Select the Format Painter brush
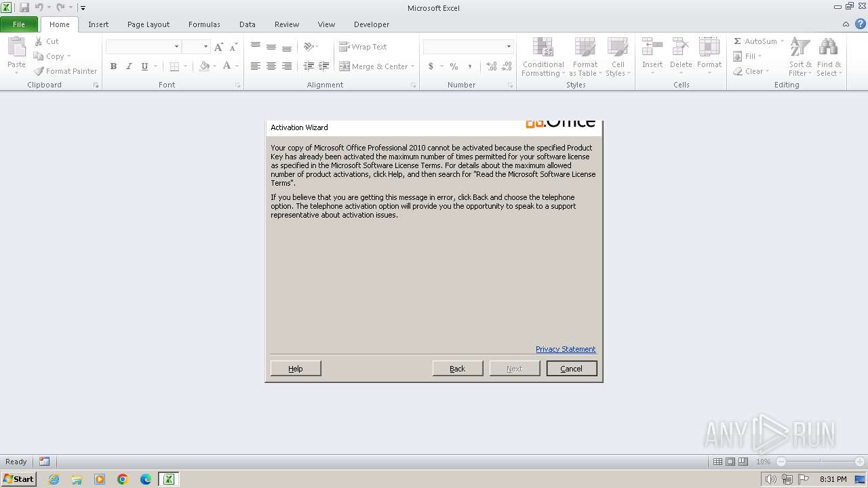The height and width of the screenshot is (488, 868). pyautogui.click(x=39, y=71)
